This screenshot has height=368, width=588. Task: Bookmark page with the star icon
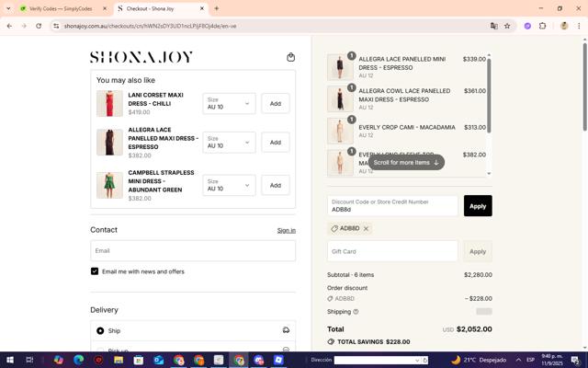507,26
